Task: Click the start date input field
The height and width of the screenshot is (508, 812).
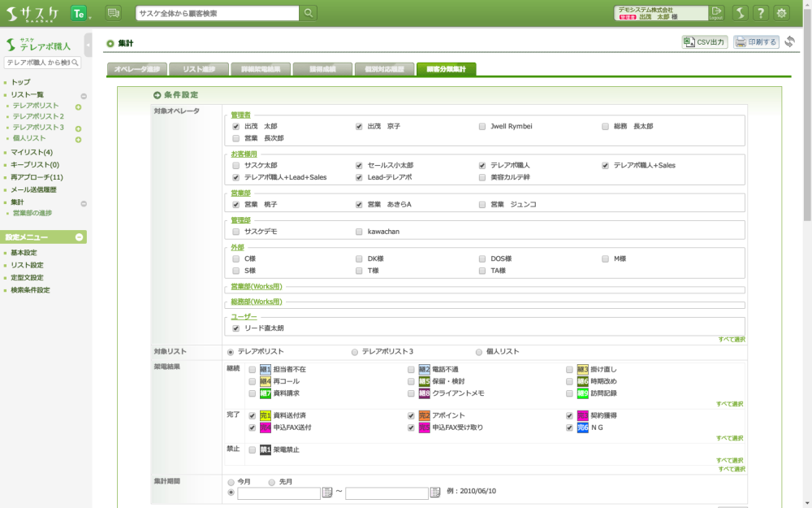Action: [x=279, y=493]
